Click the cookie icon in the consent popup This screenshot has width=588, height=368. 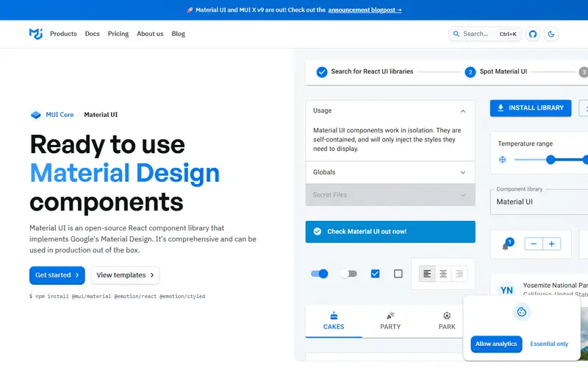click(522, 311)
